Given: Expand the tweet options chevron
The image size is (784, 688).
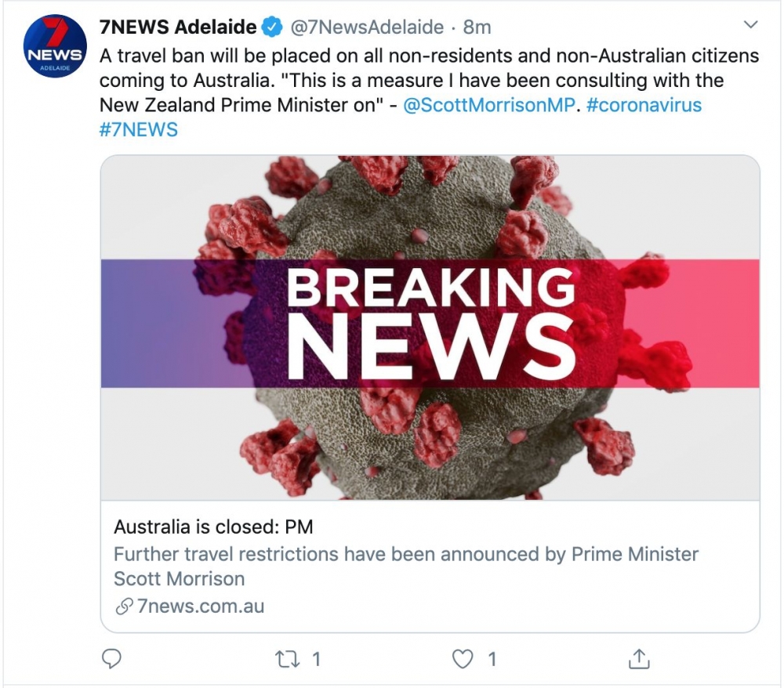Looking at the screenshot, I should click(x=750, y=26).
